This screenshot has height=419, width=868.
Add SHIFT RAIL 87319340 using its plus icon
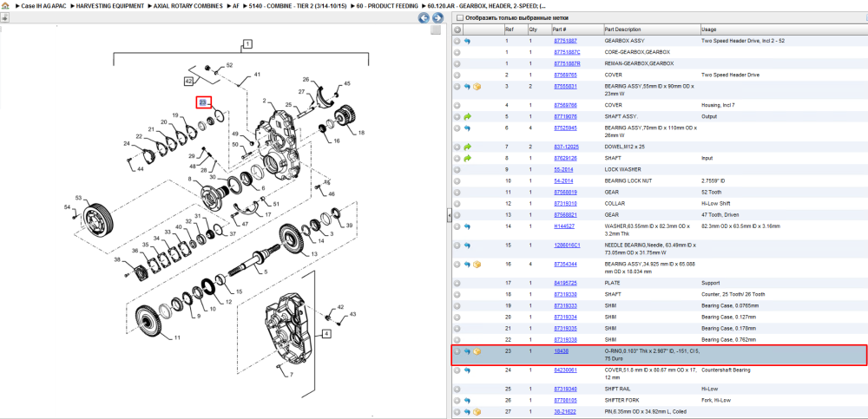pyautogui.click(x=457, y=390)
